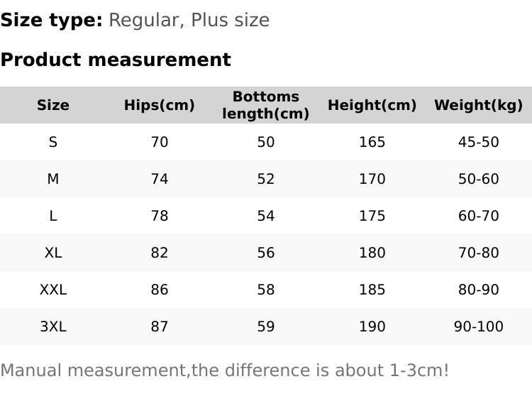Click the Product measurement heading
Viewport: 532px width, 396px height.
[x=116, y=60]
